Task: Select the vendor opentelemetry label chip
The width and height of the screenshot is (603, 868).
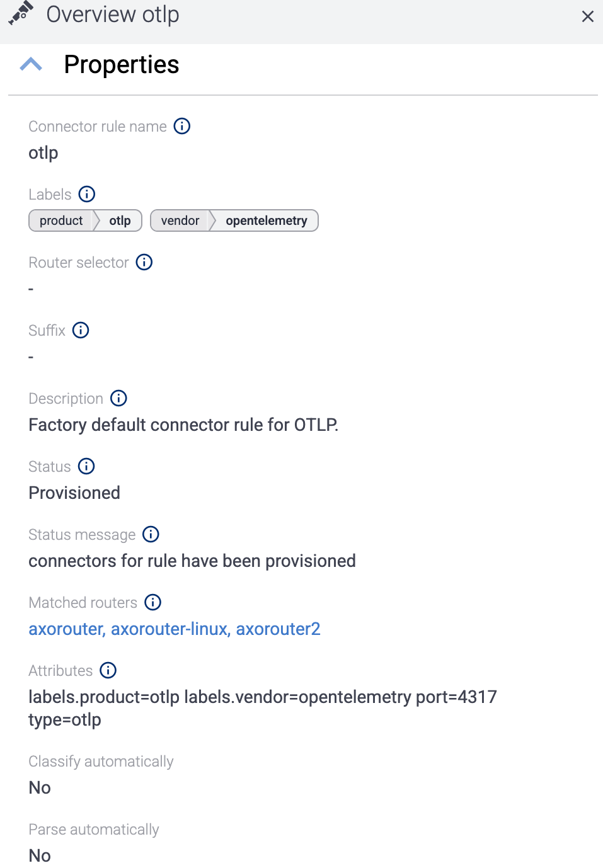Action: click(x=234, y=220)
